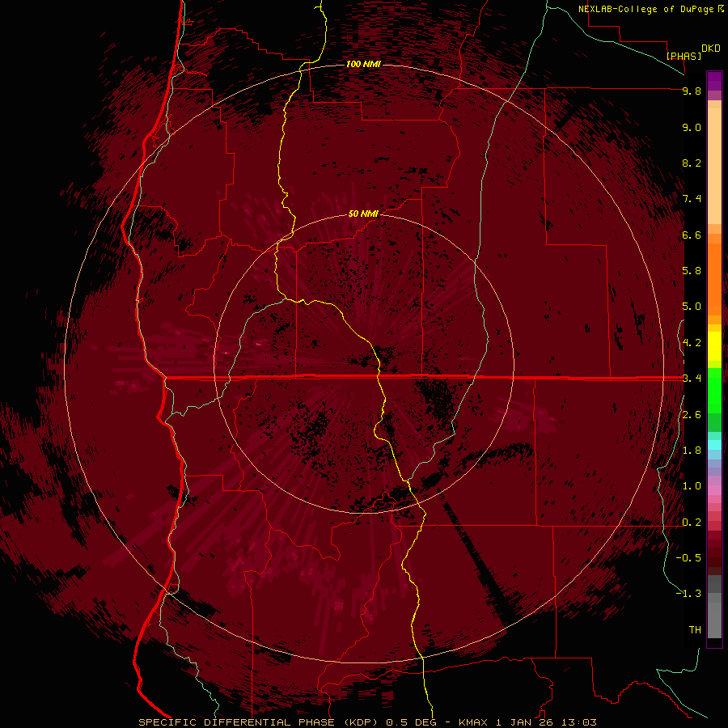Click the 8.2 value on the color scale
This screenshot has height=728, width=728.
point(692,163)
